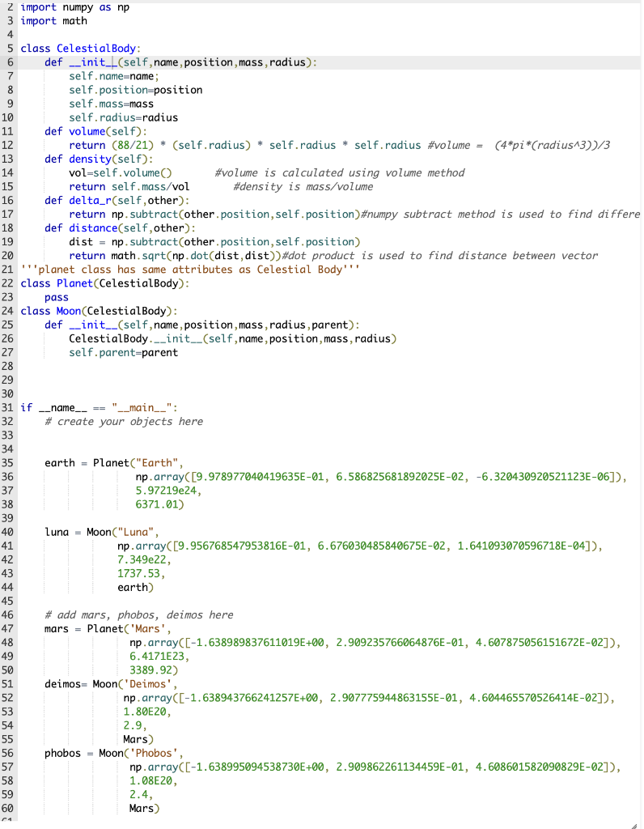Viewport: 644px width, 829px height.
Task: Click 'earth = Planet("Earth",' line
Action: tap(113, 463)
